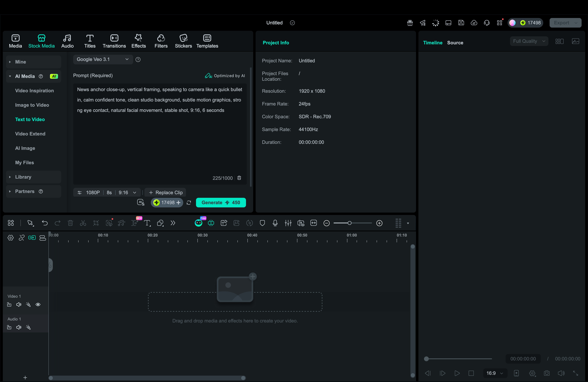Open the audio mixer panel

click(288, 223)
